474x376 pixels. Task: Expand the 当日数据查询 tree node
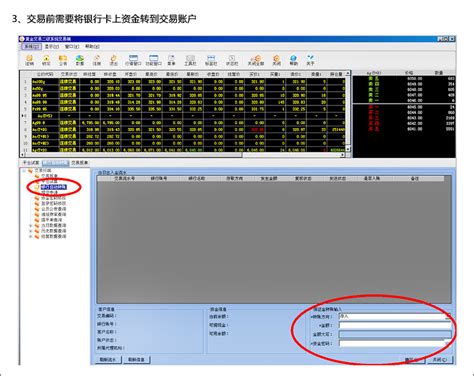click(x=31, y=226)
